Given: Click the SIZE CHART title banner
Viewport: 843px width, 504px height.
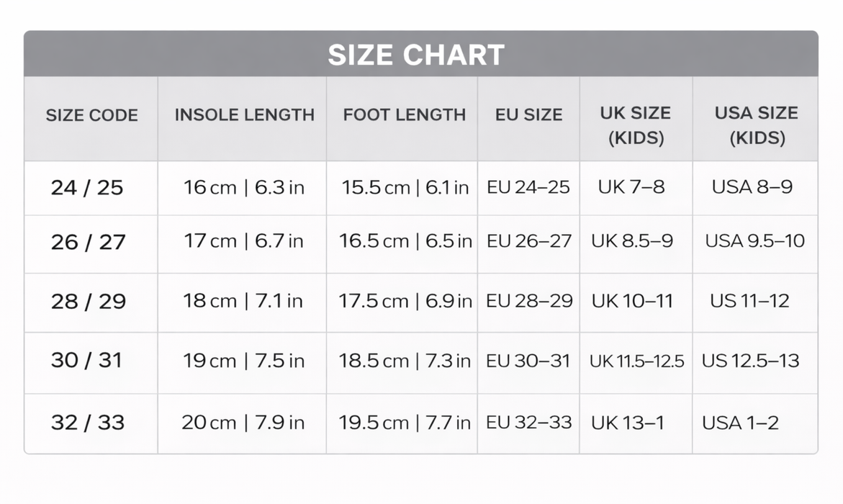Looking at the screenshot, I should (x=416, y=55).
